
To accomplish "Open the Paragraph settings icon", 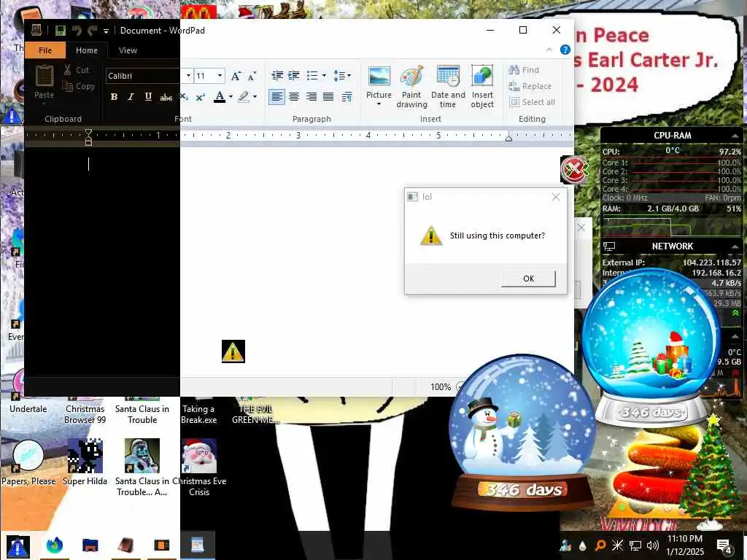I will point(347,97).
